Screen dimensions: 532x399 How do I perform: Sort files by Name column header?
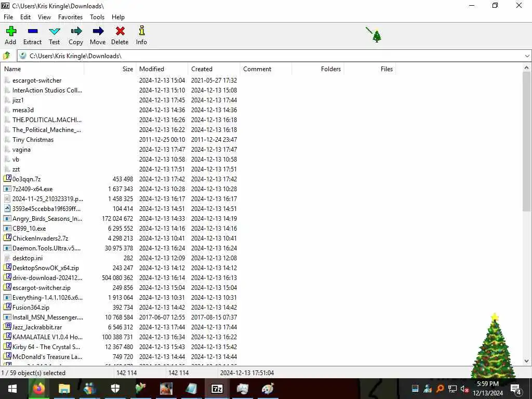click(42, 69)
